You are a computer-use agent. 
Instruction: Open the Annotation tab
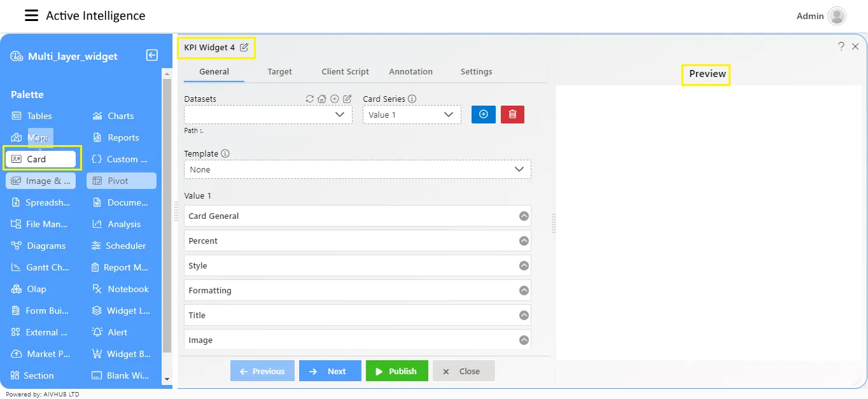click(410, 72)
